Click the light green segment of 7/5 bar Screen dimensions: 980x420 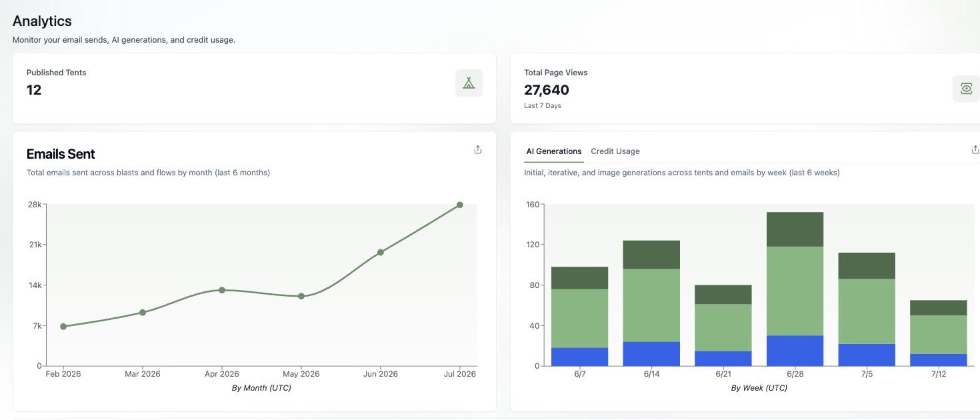coord(867,311)
